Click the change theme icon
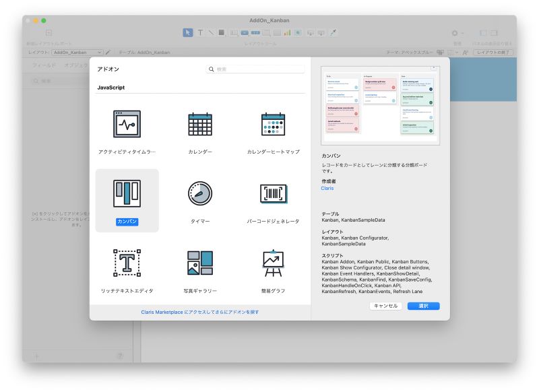539x392 pixels. 441,53
